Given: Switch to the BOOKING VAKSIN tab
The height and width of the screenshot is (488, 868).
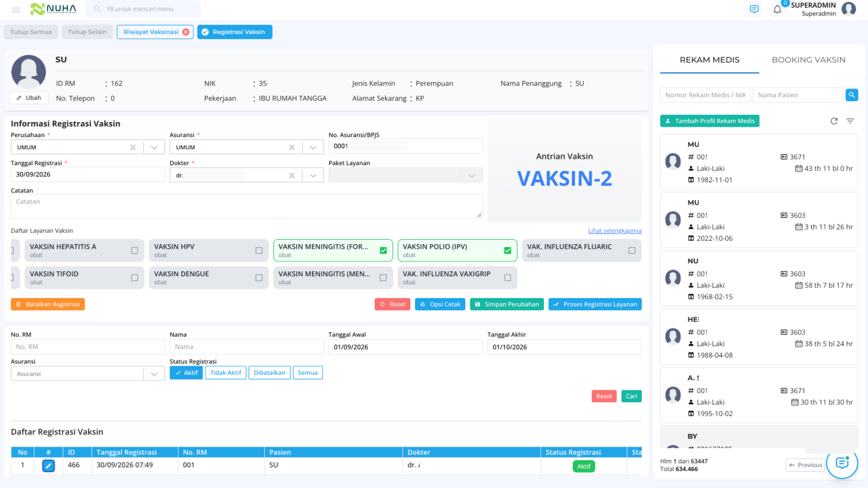Looking at the screenshot, I should [x=808, y=60].
